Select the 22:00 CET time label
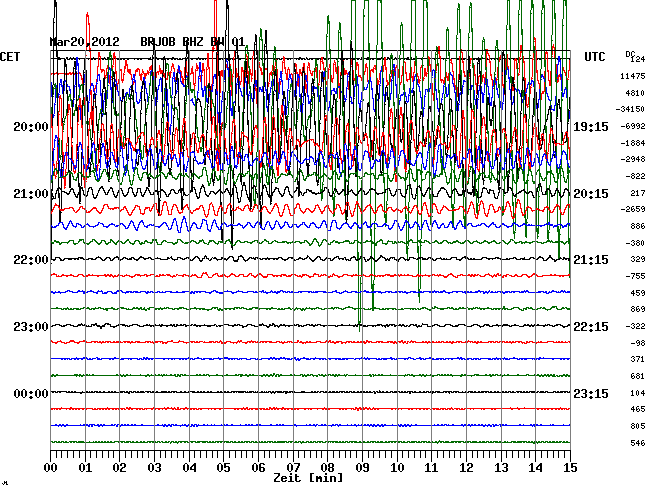The image size is (650, 494). pyautogui.click(x=31, y=260)
